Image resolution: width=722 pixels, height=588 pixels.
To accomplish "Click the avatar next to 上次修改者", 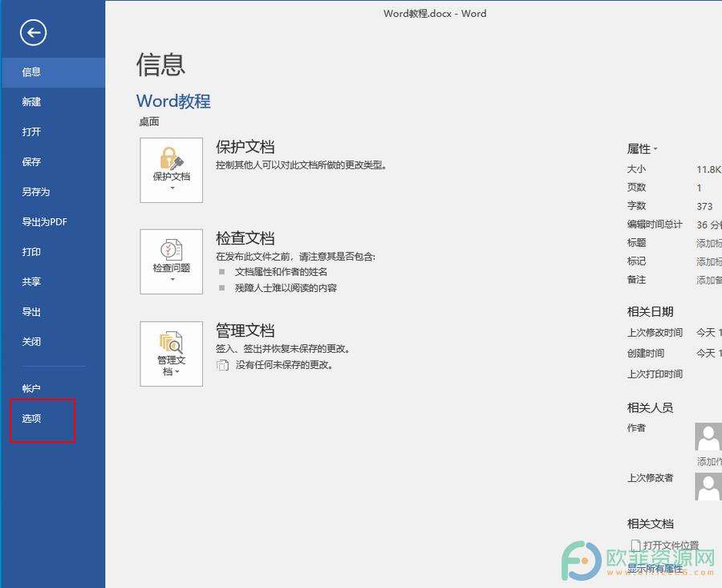I will [x=708, y=487].
